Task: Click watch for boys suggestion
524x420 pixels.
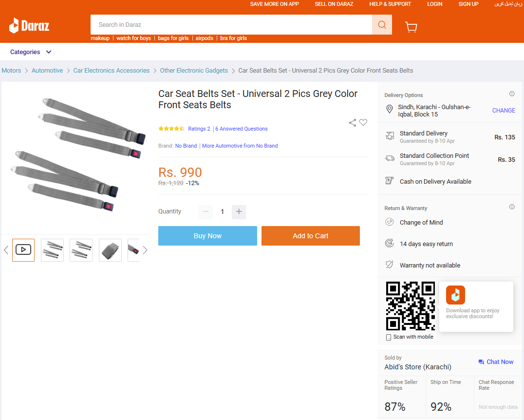Action: tap(133, 38)
